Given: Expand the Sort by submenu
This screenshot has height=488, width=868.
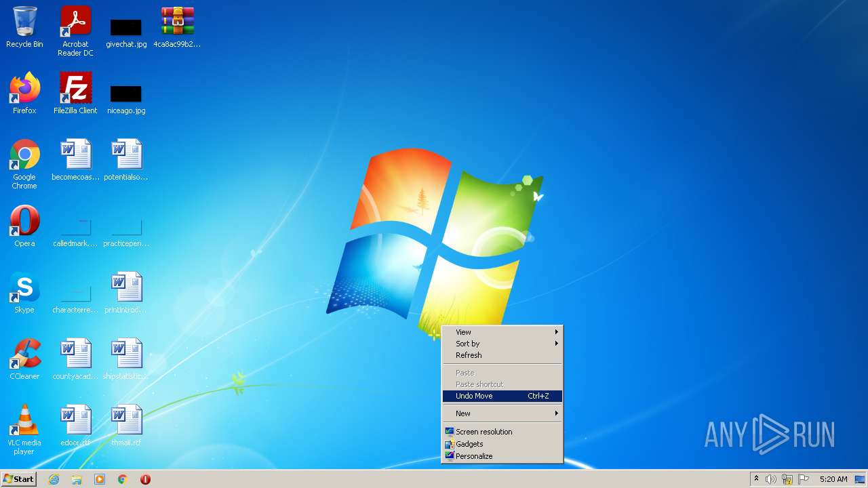Looking at the screenshot, I should tap(502, 344).
